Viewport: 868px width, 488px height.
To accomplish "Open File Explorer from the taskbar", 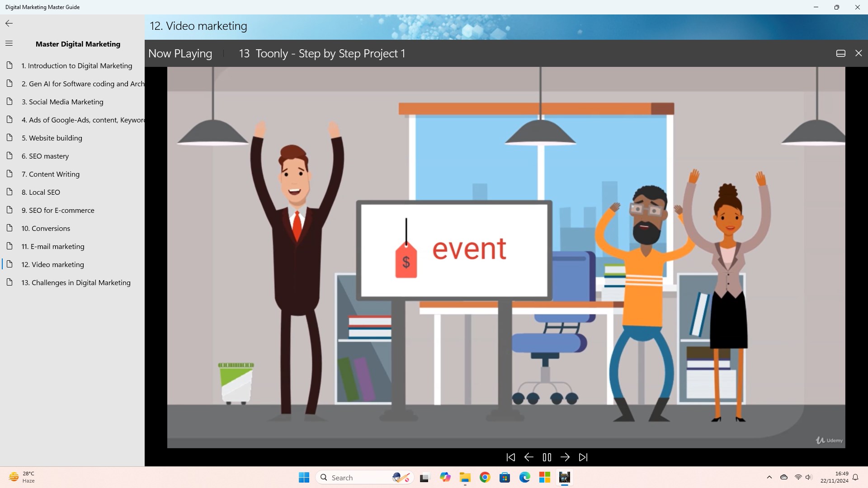I will [x=465, y=478].
